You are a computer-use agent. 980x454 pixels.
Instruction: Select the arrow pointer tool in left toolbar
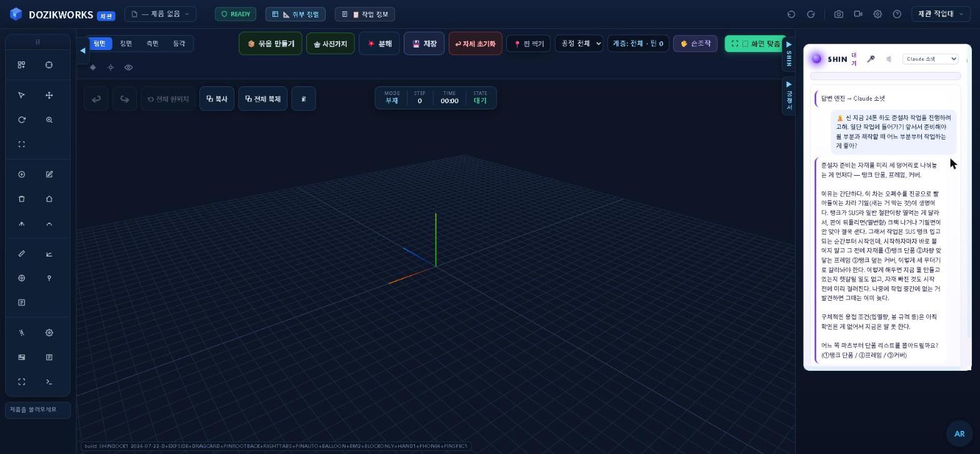(x=21, y=95)
